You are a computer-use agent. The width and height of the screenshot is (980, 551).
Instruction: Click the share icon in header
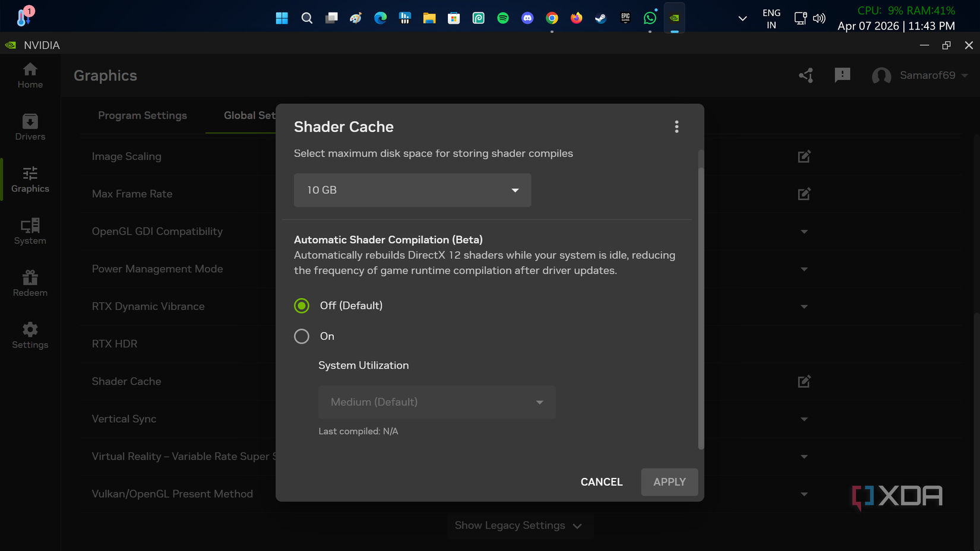806,75
